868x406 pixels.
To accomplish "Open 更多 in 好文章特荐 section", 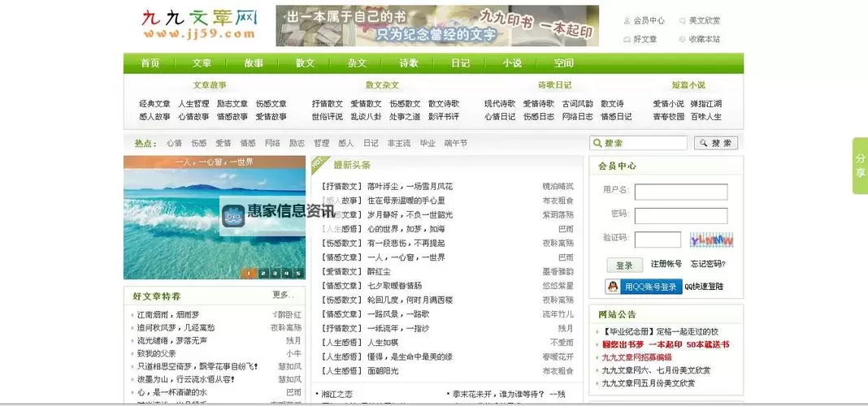I will pyautogui.click(x=283, y=295).
